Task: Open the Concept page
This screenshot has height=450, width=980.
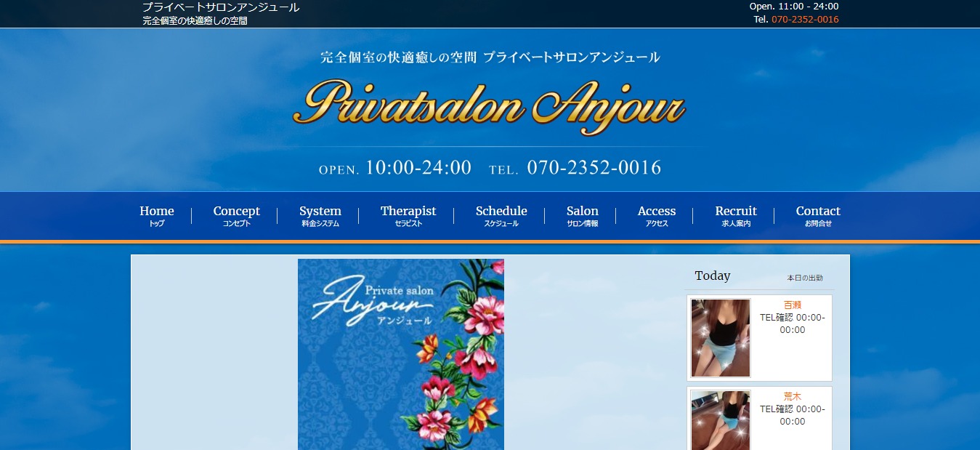Action: (236, 215)
